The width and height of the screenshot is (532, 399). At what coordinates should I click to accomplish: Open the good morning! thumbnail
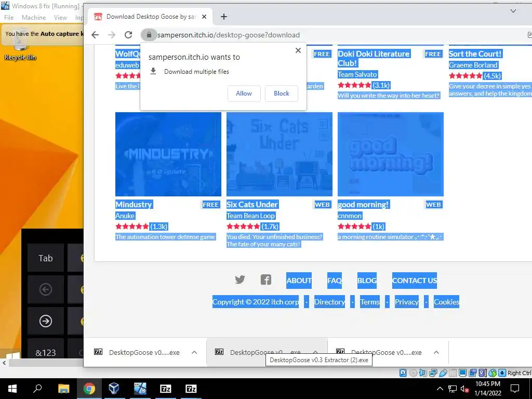tap(391, 154)
